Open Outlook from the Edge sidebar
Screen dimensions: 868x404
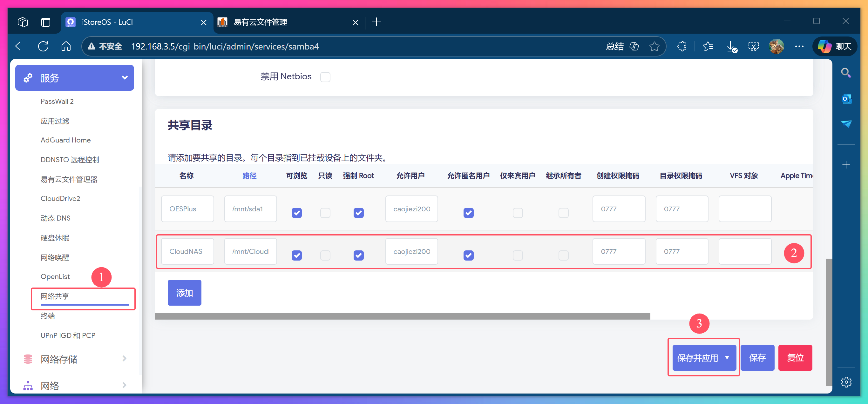pos(846,98)
